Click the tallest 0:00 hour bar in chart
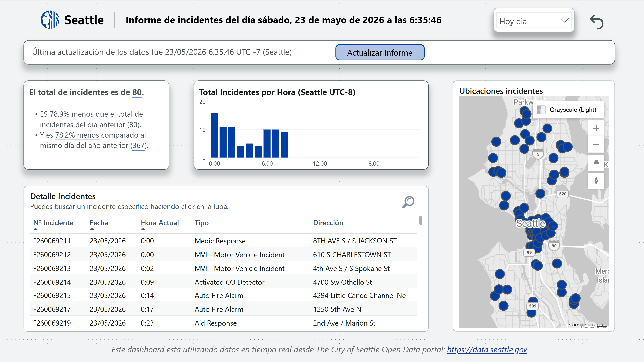 (x=214, y=135)
